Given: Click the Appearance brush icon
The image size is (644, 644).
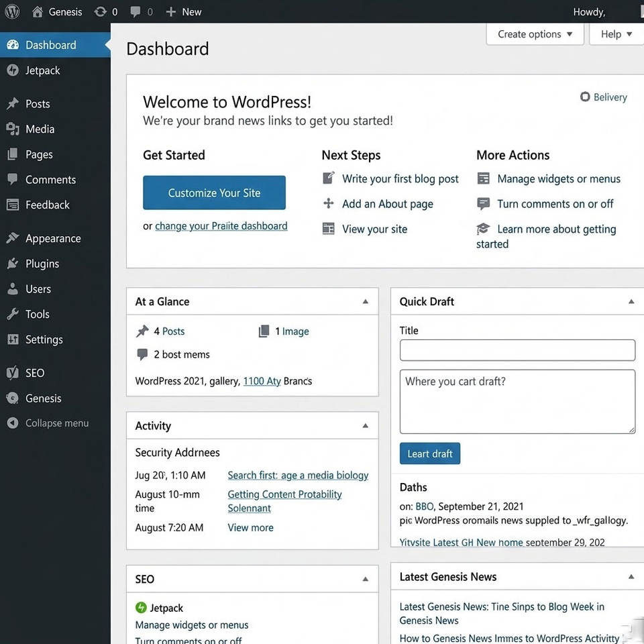Looking at the screenshot, I should click(x=13, y=237).
